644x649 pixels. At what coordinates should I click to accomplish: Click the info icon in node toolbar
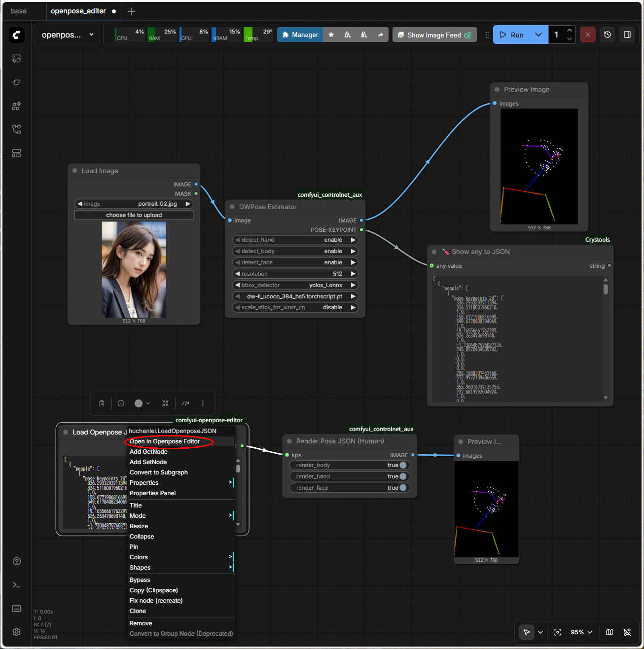pos(121,403)
